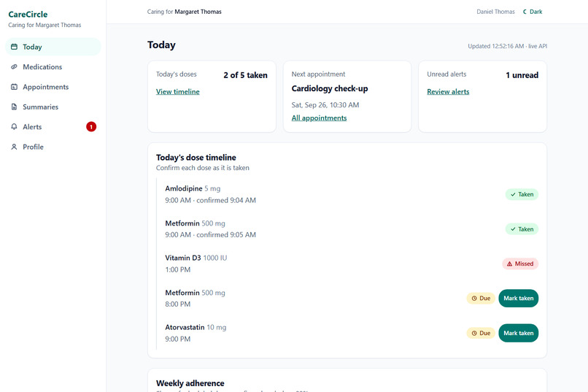Click the 'Unread alerts' card label
This screenshot has height=392, width=588.
point(446,74)
